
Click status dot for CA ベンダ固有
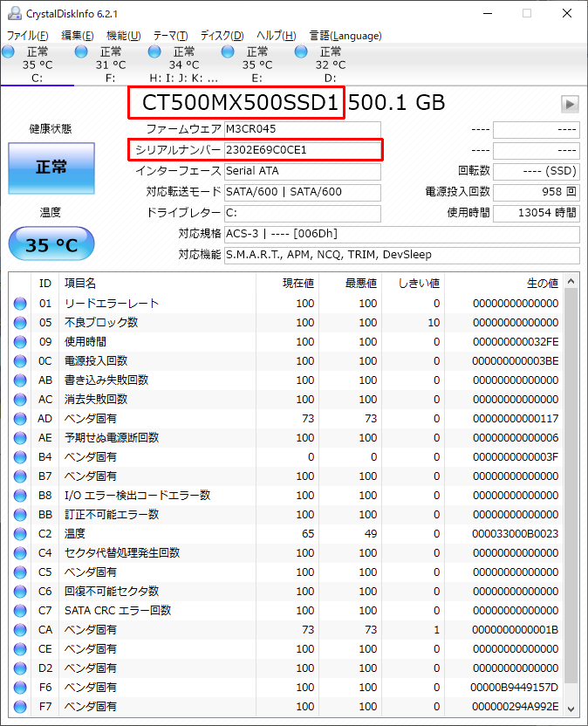click(20, 630)
